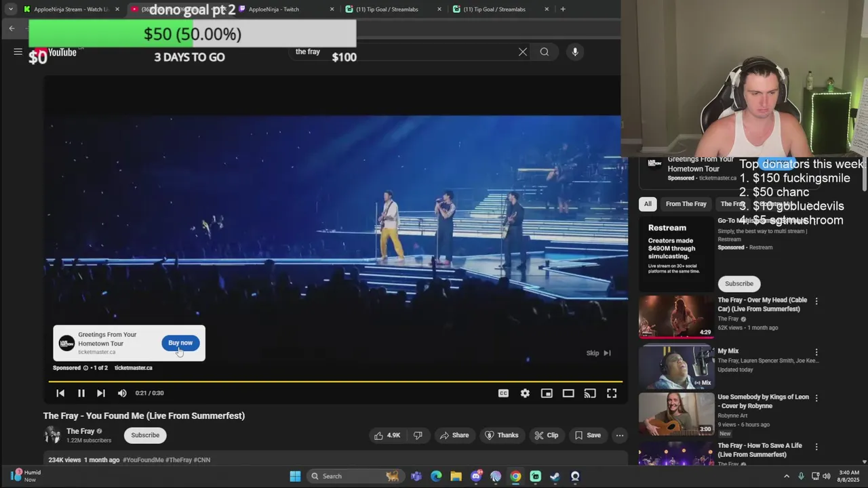Screen dimensions: 868x488
Task: Toggle closed captions (CC) in the player
Action: coord(503,393)
